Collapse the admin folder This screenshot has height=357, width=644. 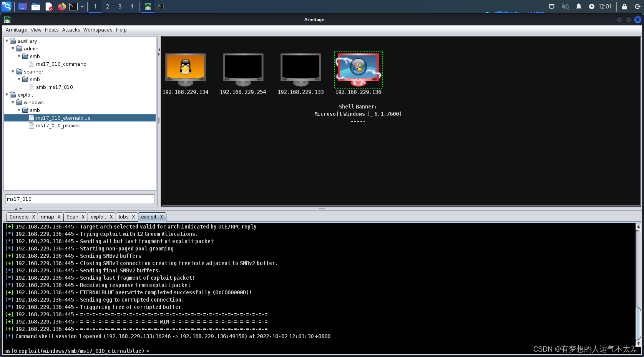click(x=13, y=48)
